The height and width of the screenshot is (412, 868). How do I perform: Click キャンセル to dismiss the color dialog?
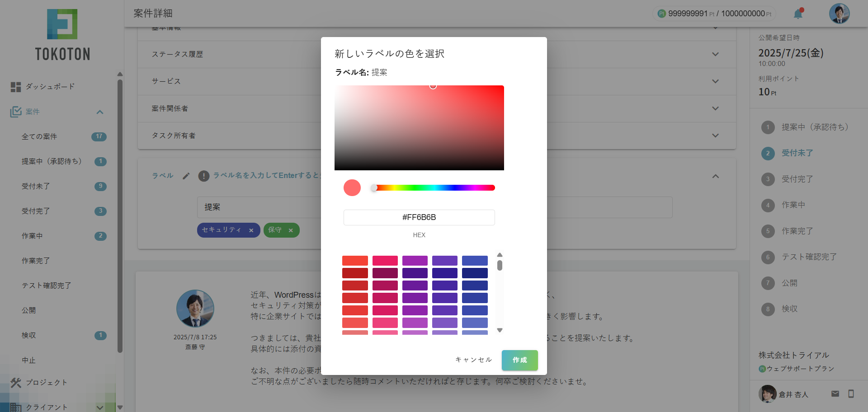click(x=473, y=360)
